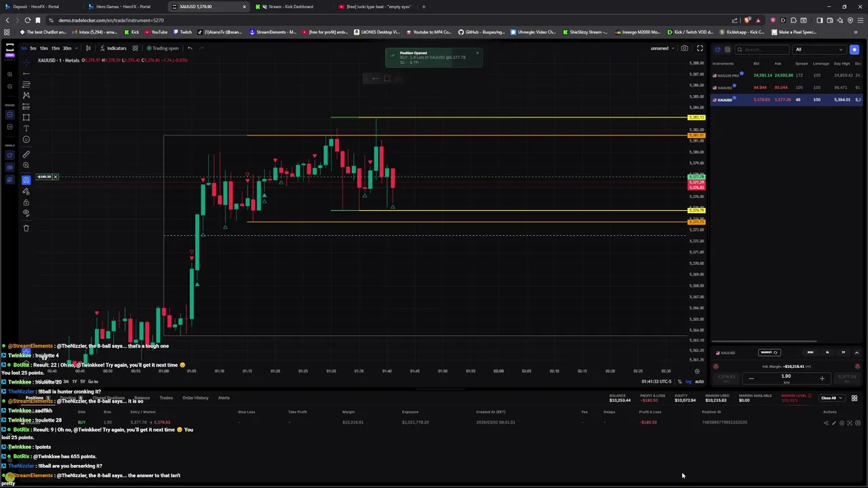Take a chart snapshot with camera icon
The image size is (868, 488).
(684, 48)
